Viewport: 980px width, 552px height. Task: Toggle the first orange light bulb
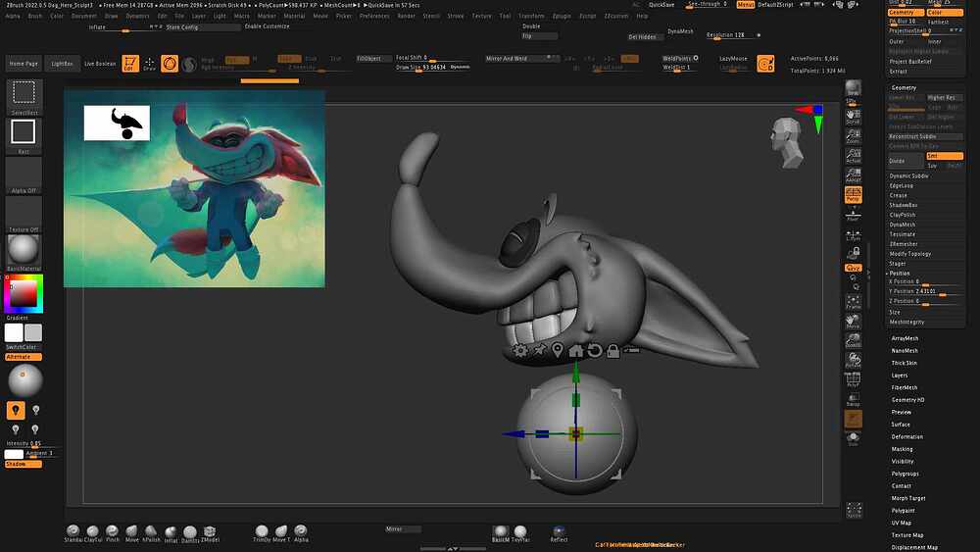click(x=16, y=410)
